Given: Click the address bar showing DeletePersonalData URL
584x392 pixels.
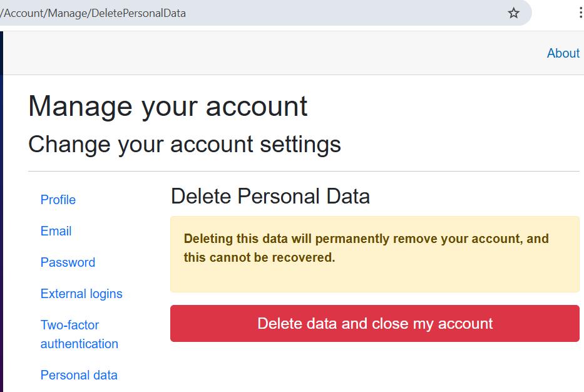Looking at the screenshot, I should pos(250,13).
